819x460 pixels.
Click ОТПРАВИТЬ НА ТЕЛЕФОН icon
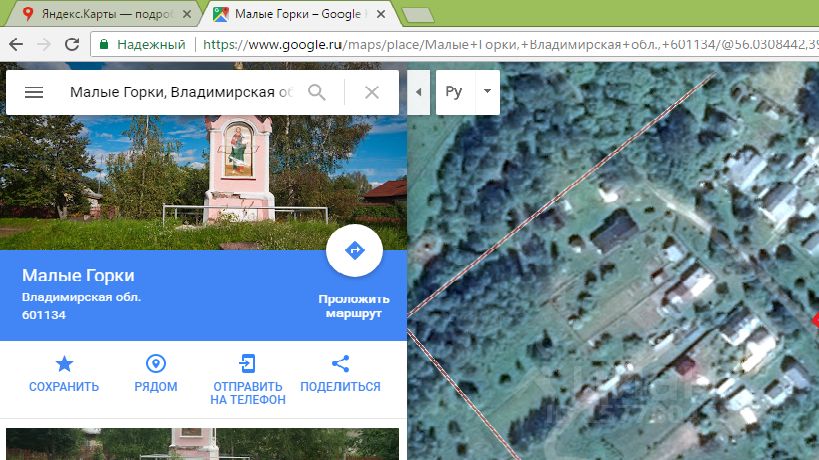click(x=248, y=363)
